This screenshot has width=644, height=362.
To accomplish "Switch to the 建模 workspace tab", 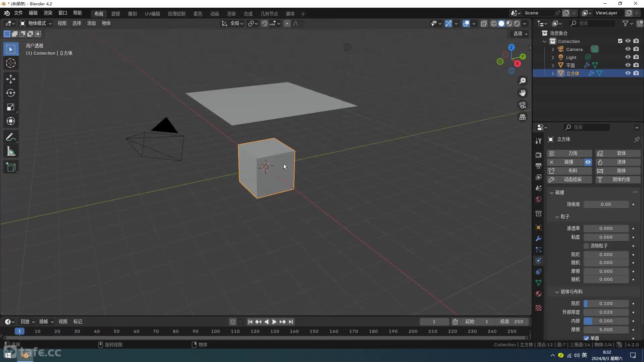I will click(116, 14).
